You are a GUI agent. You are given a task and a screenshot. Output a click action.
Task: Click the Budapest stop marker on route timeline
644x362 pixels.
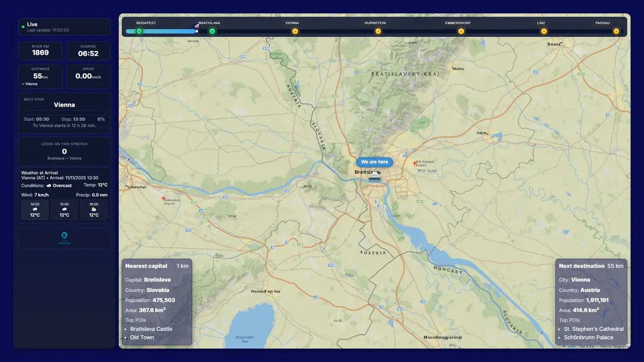tap(139, 31)
